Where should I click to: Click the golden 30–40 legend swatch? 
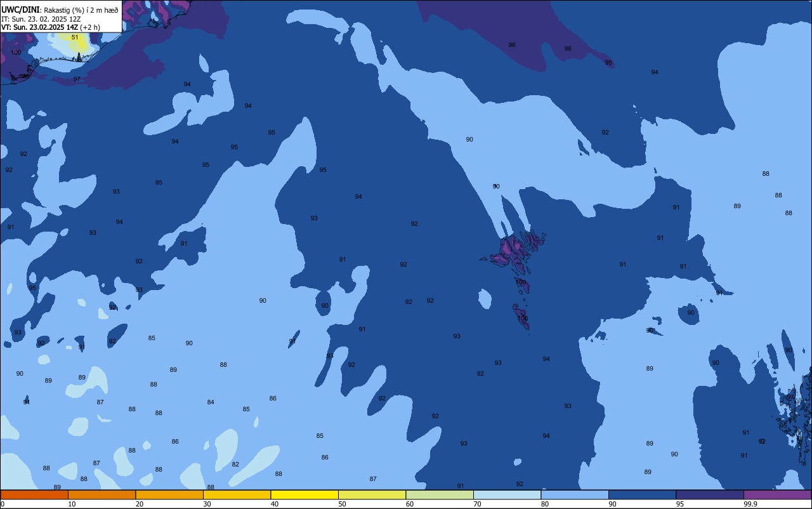(x=237, y=494)
